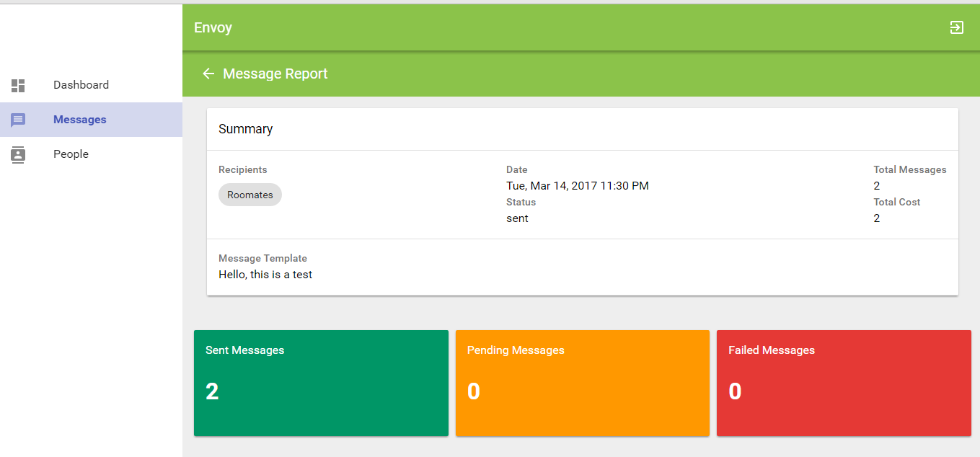Click the Messages chat bubble icon
Image resolution: width=980 pixels, height=457 pixels.
point(18,120)
